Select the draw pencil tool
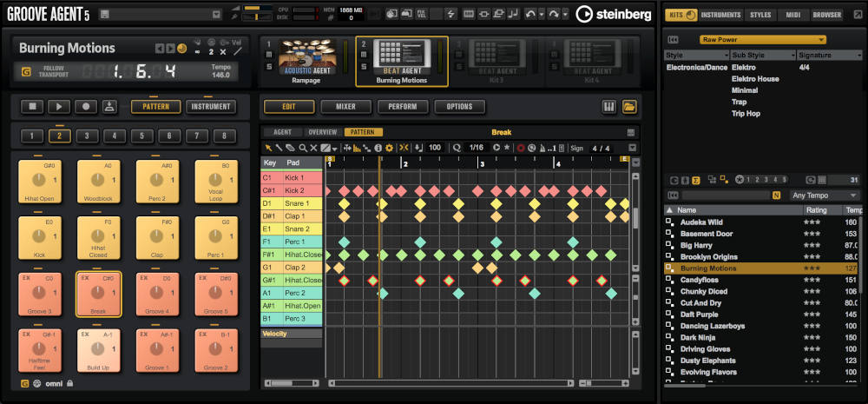Screen dimensions: 868x404 (x=279, y=148)
